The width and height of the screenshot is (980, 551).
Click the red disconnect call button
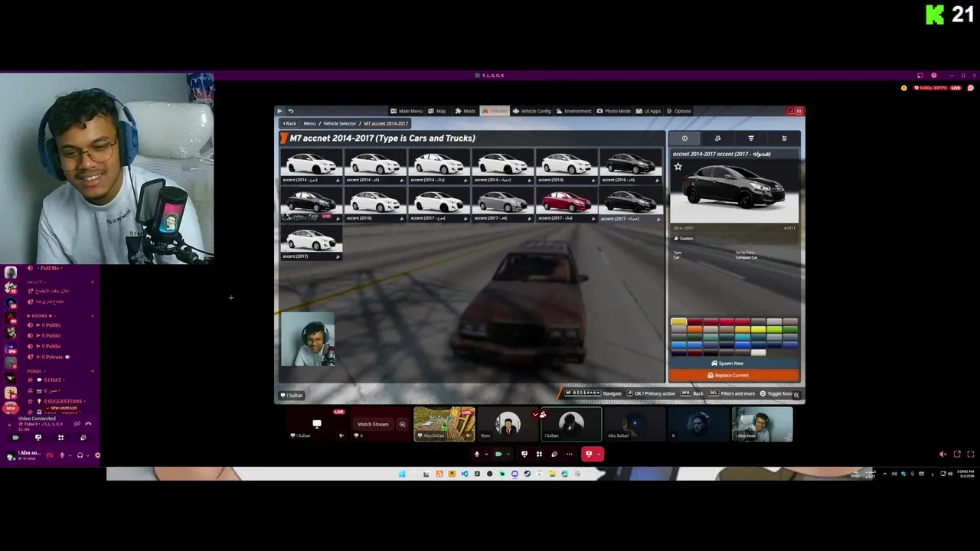588,454
